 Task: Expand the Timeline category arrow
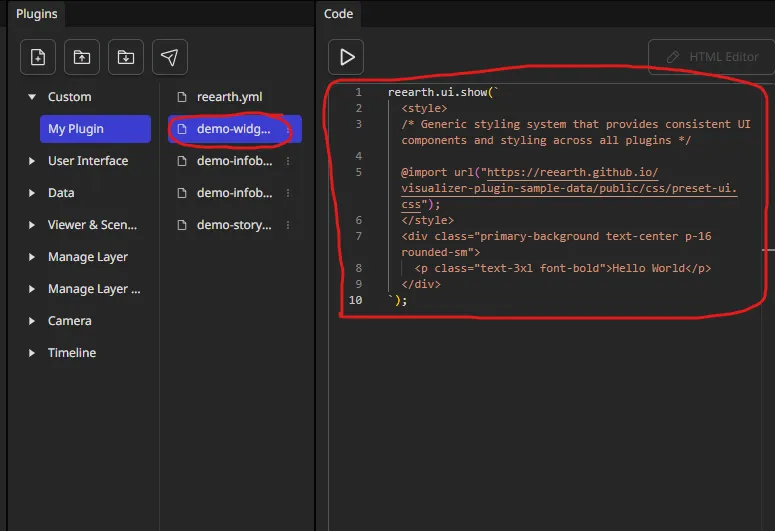(x=32, y=353)
